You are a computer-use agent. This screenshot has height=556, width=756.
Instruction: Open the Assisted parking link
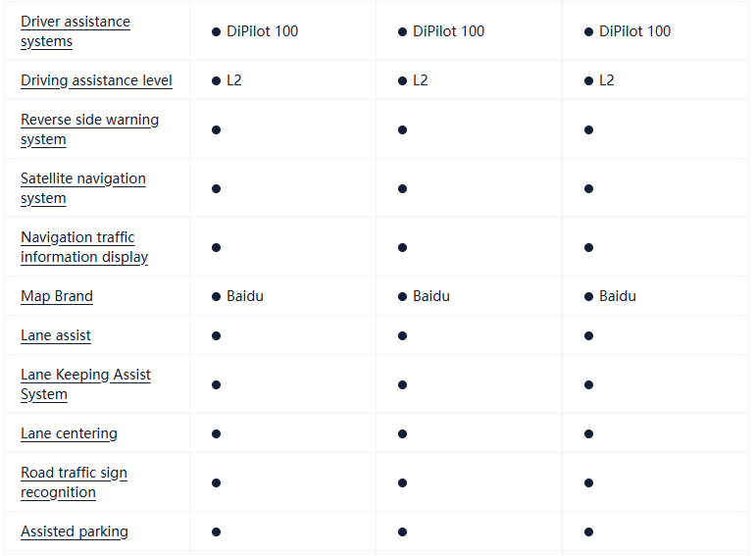coord(75,531)
